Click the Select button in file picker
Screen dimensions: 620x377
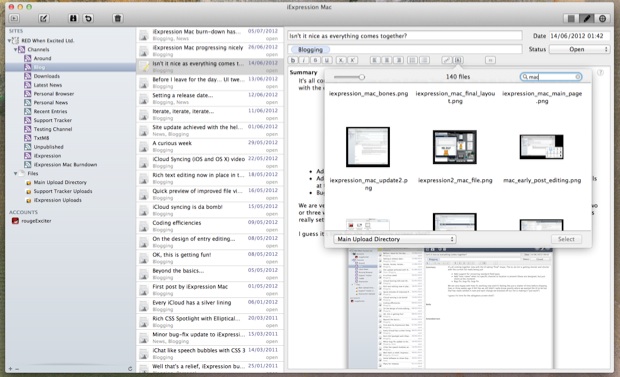(x=566, y=239)
